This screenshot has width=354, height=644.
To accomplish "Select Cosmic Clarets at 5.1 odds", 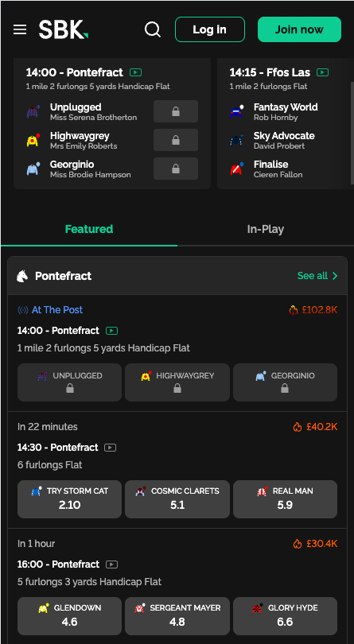I will (177, 499).
